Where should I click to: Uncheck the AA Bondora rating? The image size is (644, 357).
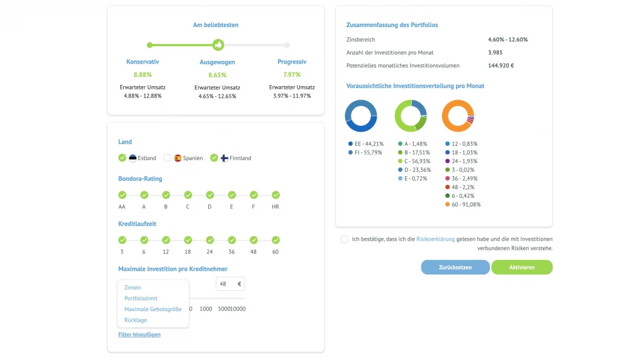pos(122,195)
